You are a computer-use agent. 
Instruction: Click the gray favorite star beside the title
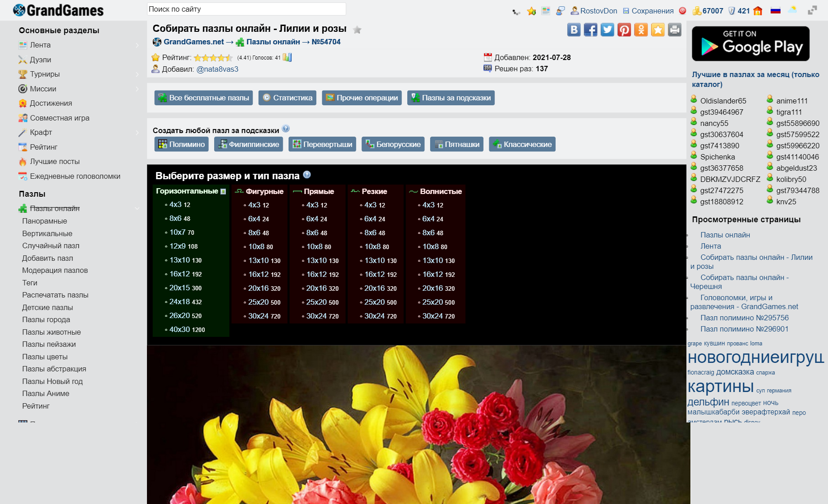[357, 30]
